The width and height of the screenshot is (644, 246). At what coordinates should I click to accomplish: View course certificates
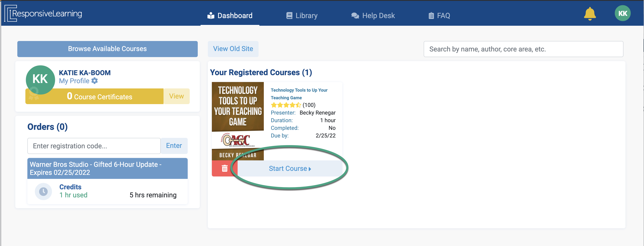coord(176,96)
